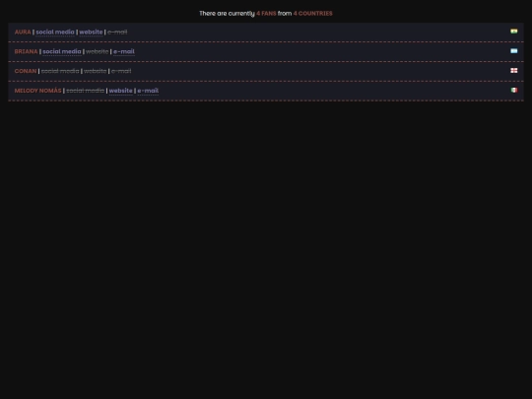Click Melody Nomás's struck-through social media text
This screenshot has height=399, width=532.
click(85, 91)
